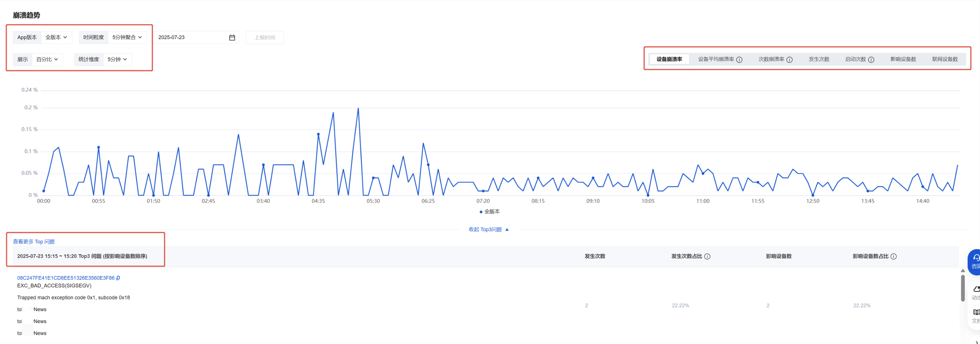This screenshot has height=344, width=980.
Task: Click info icon beside 启动次数 tab
Action: (x=871, y=60)
